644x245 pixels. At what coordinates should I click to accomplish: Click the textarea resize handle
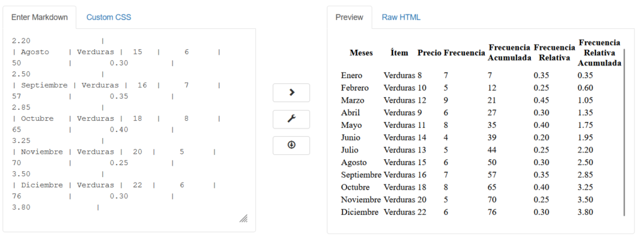click(243, 219)
